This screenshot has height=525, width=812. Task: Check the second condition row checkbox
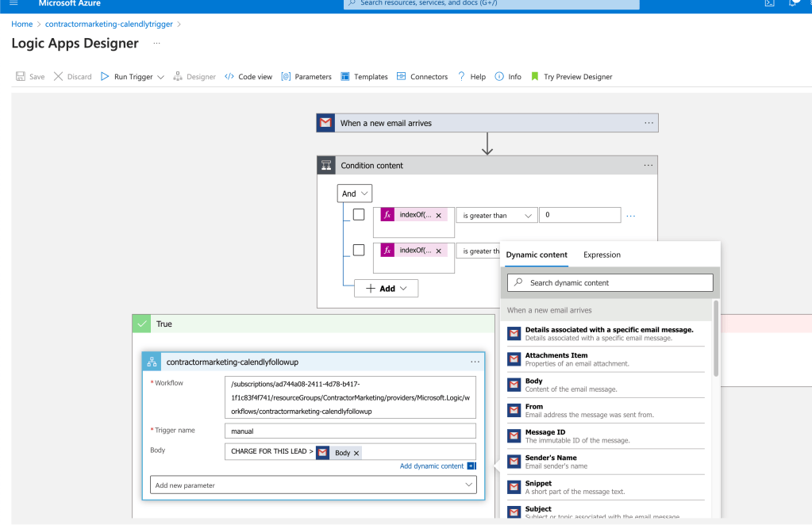[x=358, y=250]
